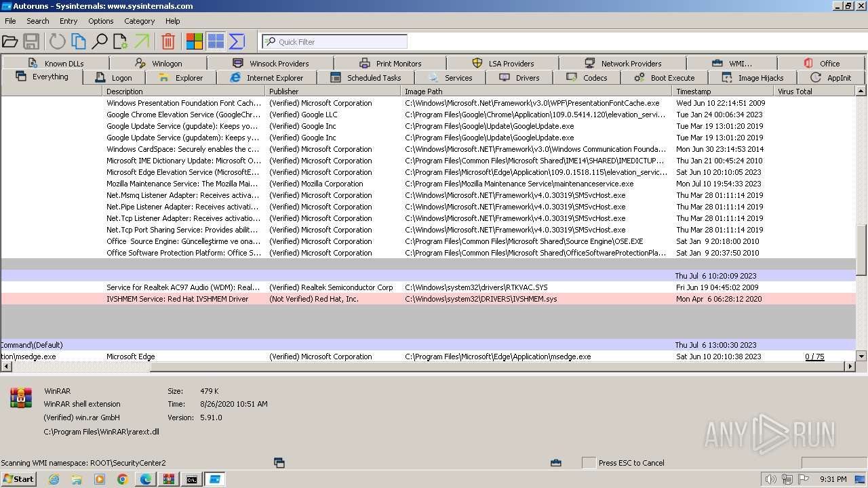Click the vertical scrollbar up arrow
The height and width of the screenshot is (488, 868).
click(x=861, y=91)
